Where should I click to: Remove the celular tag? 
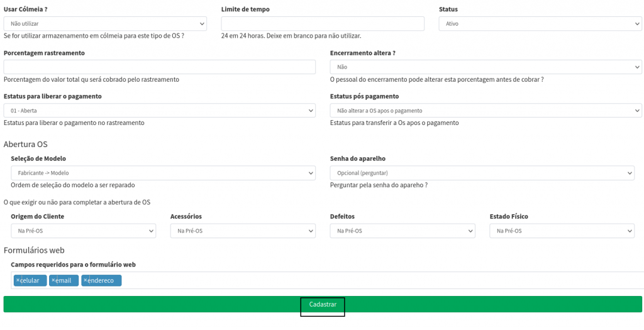click(18, 280)
